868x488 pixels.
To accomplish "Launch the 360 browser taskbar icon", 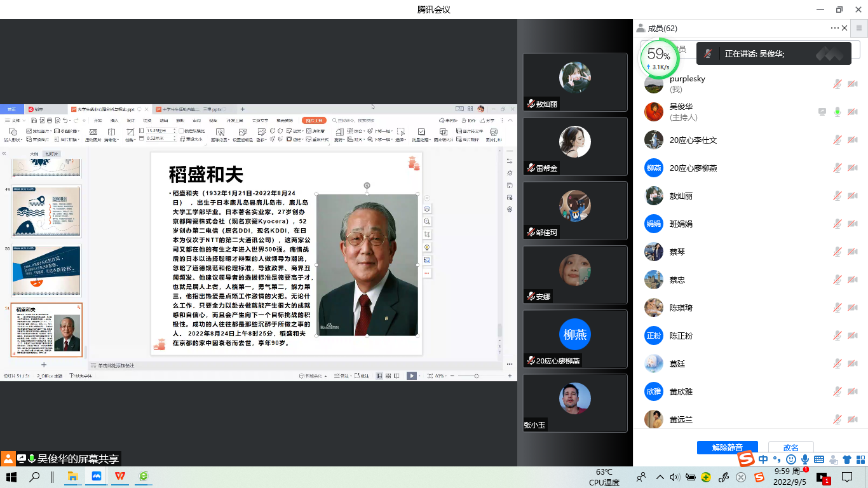I will point(144,477).
